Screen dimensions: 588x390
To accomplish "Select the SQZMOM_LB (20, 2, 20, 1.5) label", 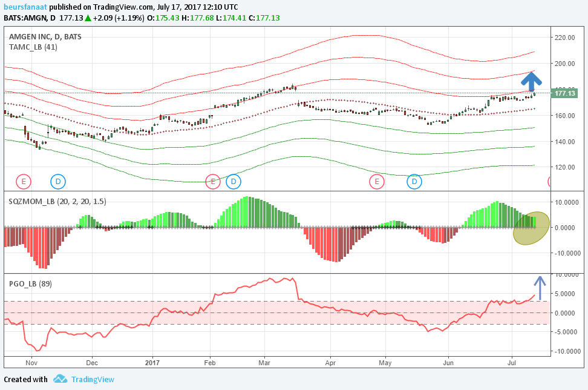I will (x=57, y=202).
